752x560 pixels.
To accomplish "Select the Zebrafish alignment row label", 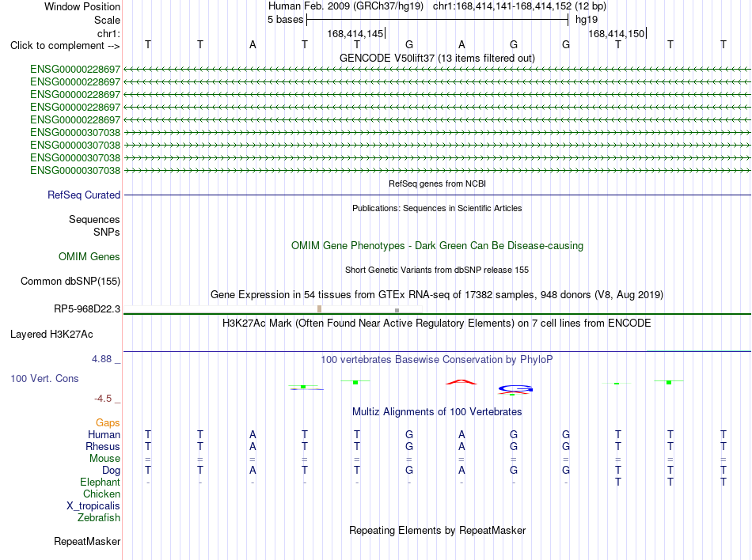I will pos(98,517).
